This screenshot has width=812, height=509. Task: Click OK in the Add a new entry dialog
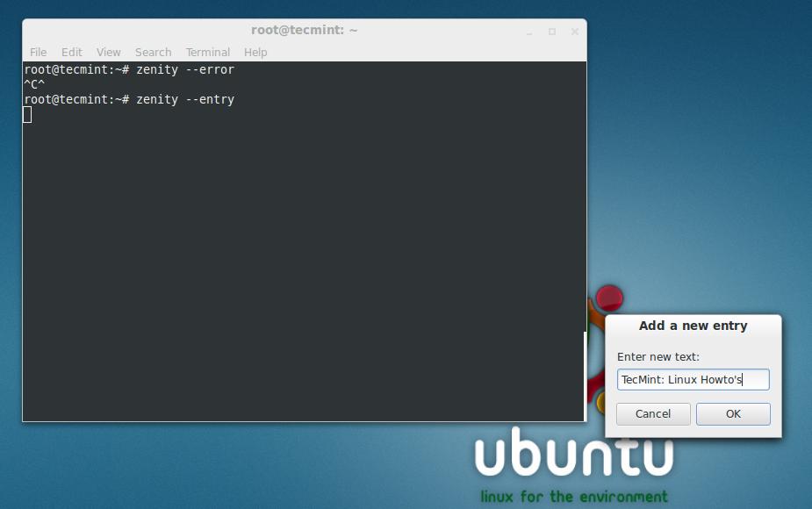[733, 413]
